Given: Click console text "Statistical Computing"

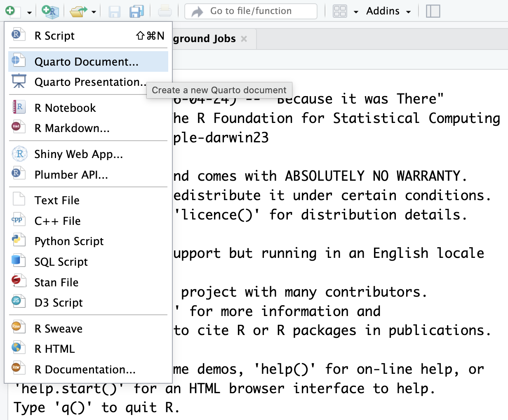Looking at the screenshot, I should [416, 118].
